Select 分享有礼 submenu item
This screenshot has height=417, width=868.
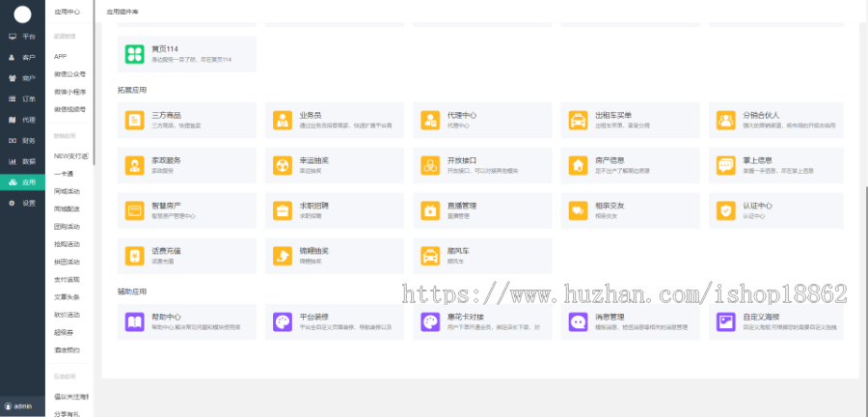click(x=67, y=414)
